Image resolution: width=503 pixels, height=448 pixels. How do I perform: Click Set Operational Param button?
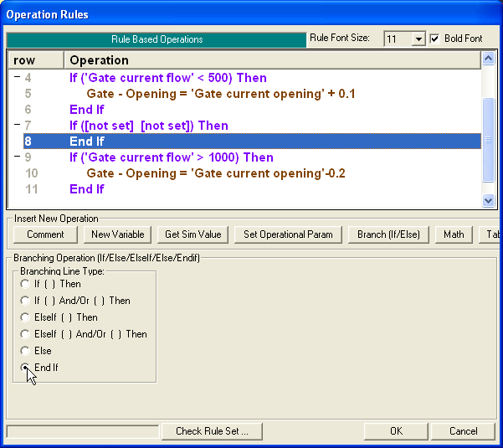(288, 234)
